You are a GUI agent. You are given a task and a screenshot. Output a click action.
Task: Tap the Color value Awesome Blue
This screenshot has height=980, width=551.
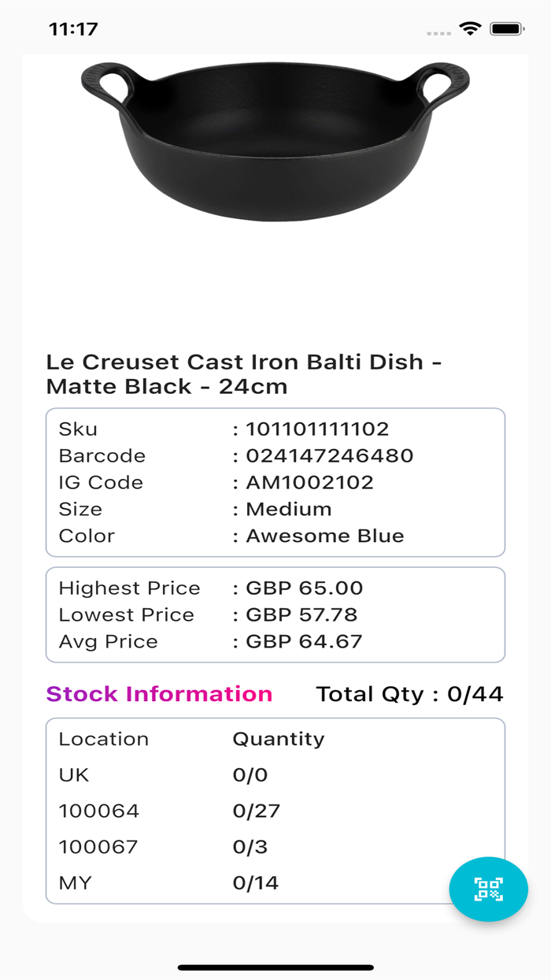[x=324, y=536]
